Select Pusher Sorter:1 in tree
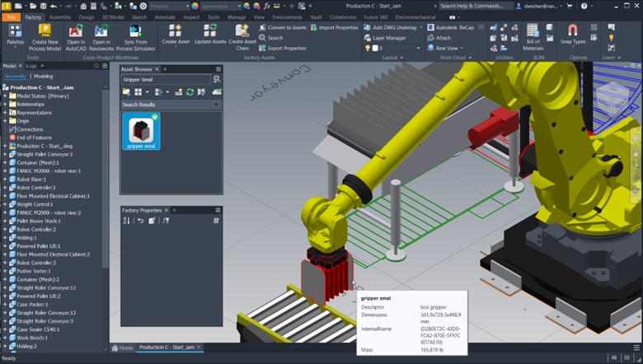 (x=34, y=271)
